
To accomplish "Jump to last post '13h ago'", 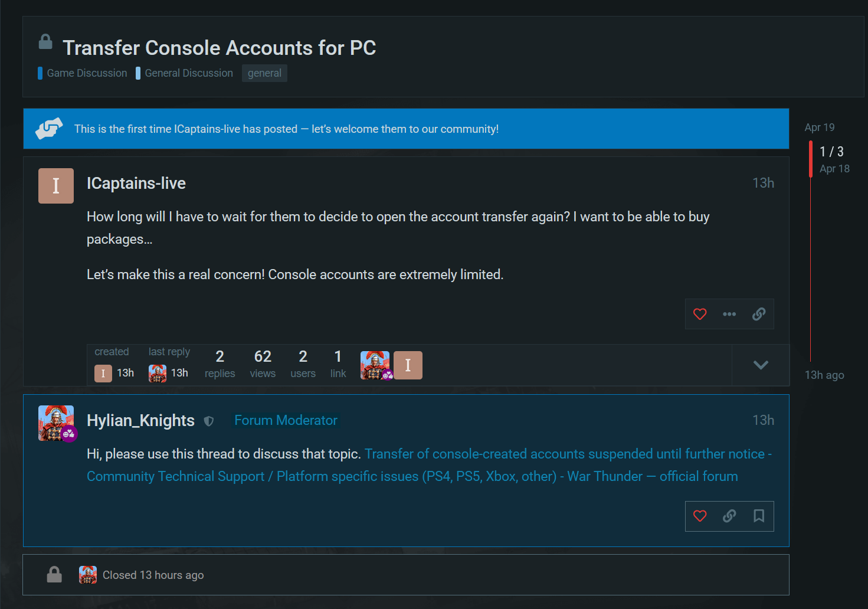I will (x=824, y=375).
